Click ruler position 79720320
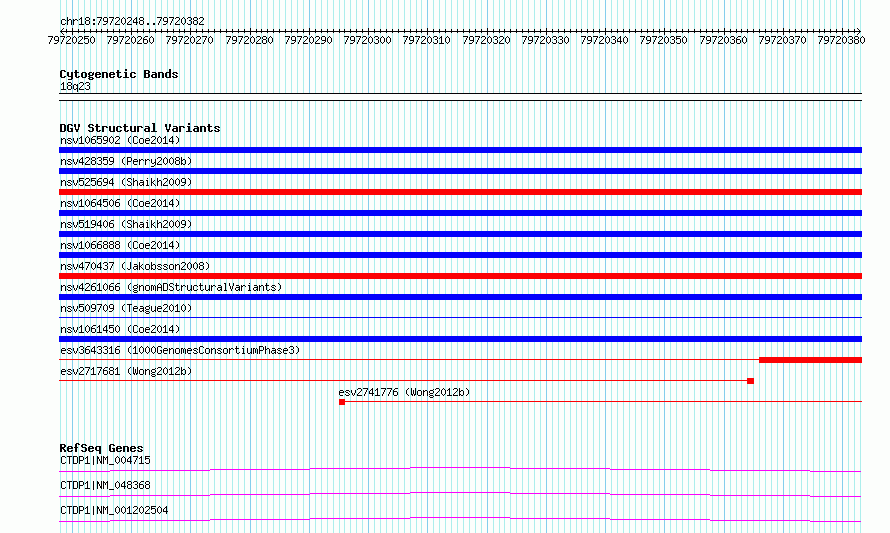 click(x=486, y=40)
